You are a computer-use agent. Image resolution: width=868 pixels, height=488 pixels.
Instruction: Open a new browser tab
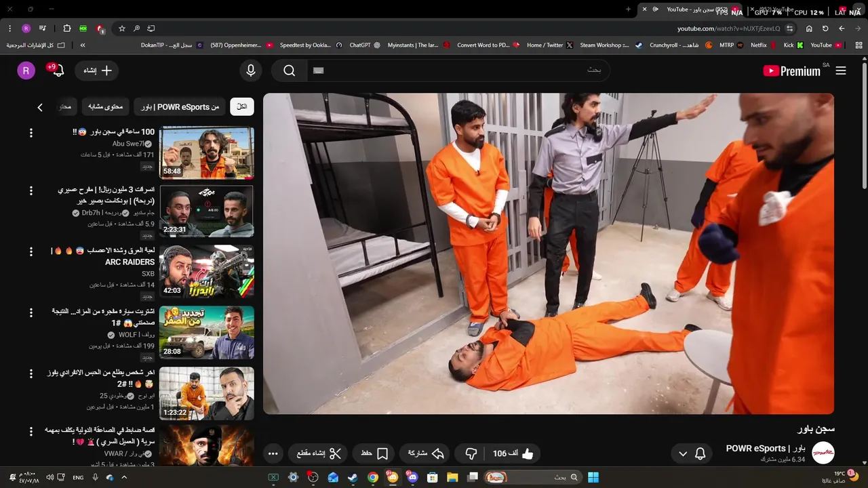point(628,9)
